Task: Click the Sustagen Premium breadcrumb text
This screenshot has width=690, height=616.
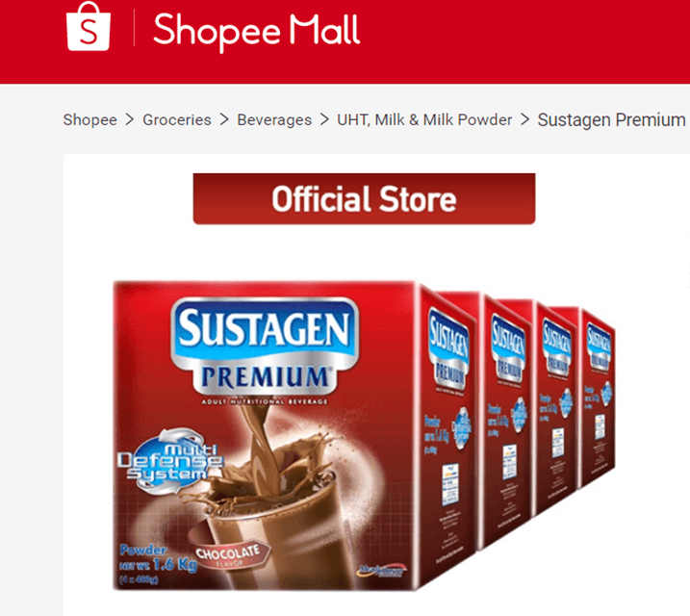Action: coord(611,119)
